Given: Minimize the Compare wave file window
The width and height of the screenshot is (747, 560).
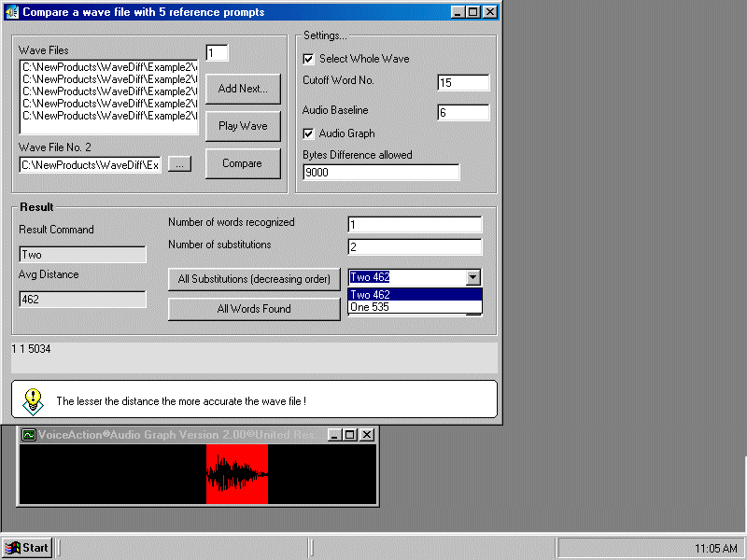Looking at the screenshot, I should click(x=458, y=12).
